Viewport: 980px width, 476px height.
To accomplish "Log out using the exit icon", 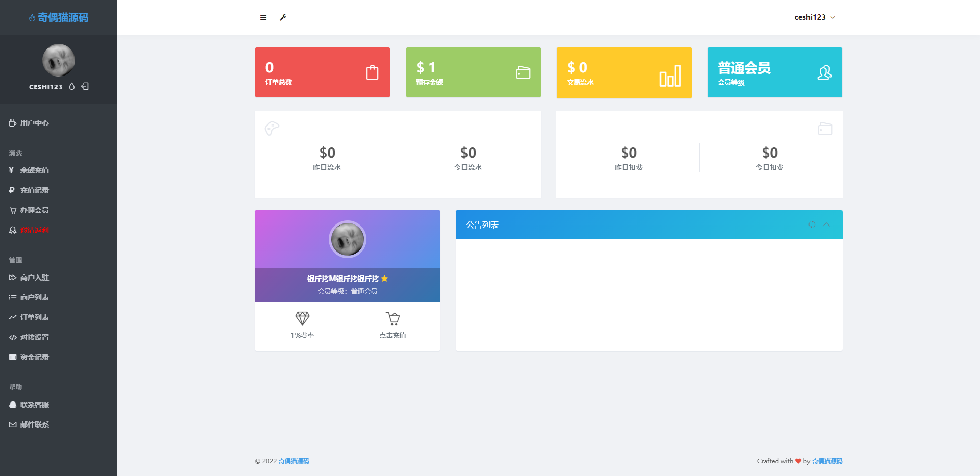I will pyautogui.click(x=85, y=86).
